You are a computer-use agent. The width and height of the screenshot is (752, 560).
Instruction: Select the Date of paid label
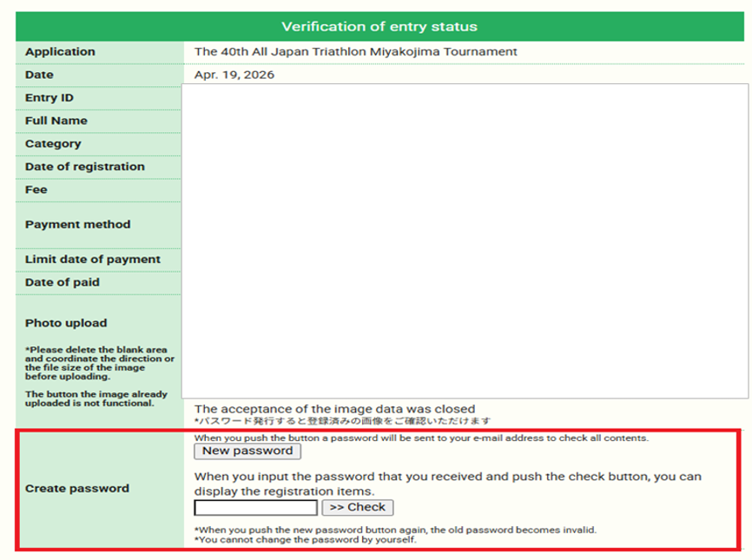tap(63, 282)
